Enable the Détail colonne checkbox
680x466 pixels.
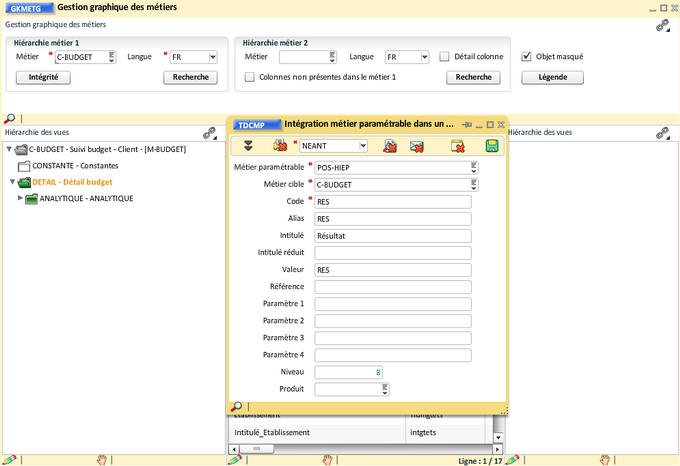pos(444,57)
